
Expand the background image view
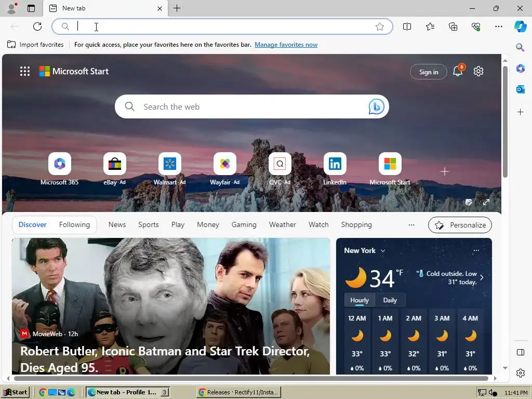pyautogui.click(x=486, y=202)
